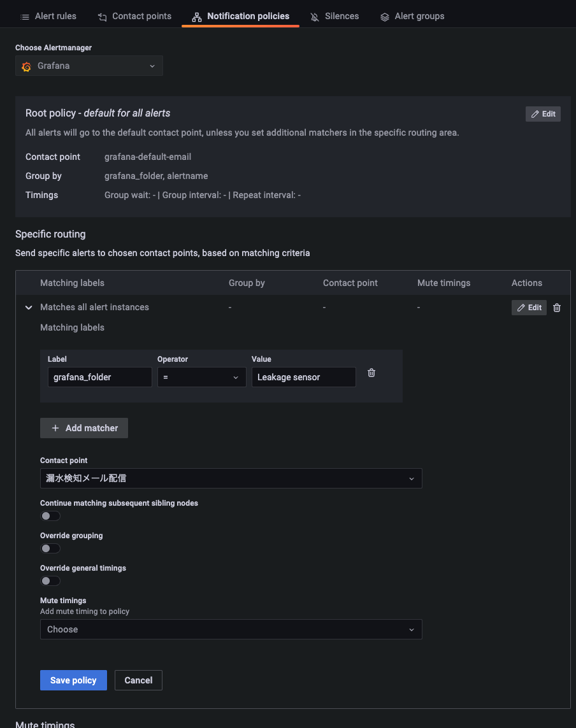The height and width of the screenshot is (728, 576).
Task: Toggle Override general timings switch
Action: pyautogui.click(x=50, y=581)
